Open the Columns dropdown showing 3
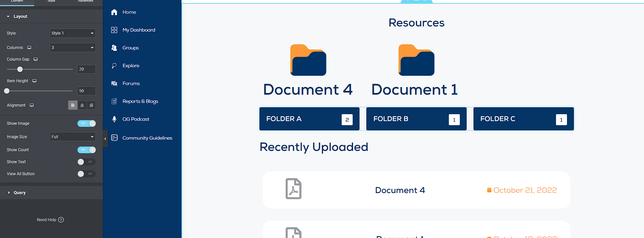This screenshot has height=238, width=644. tap(73, 48)
